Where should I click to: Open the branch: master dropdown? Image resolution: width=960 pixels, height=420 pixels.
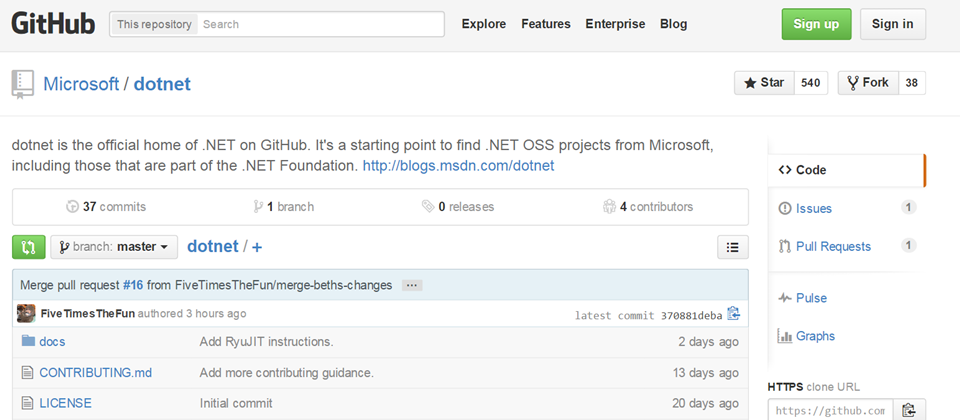tap(114, 247)
